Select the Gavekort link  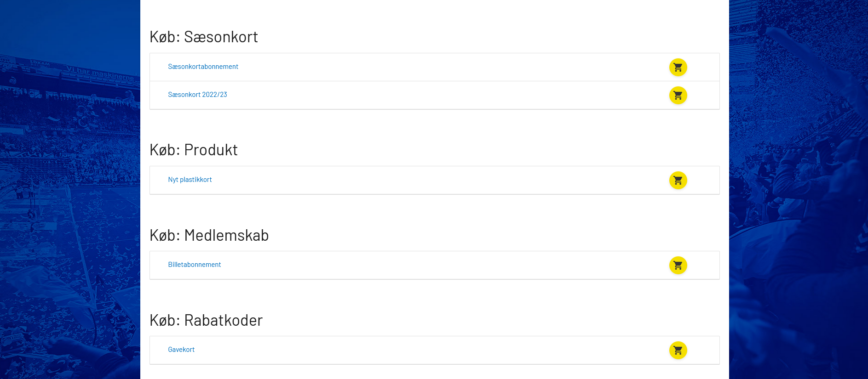tap(181, 350)
